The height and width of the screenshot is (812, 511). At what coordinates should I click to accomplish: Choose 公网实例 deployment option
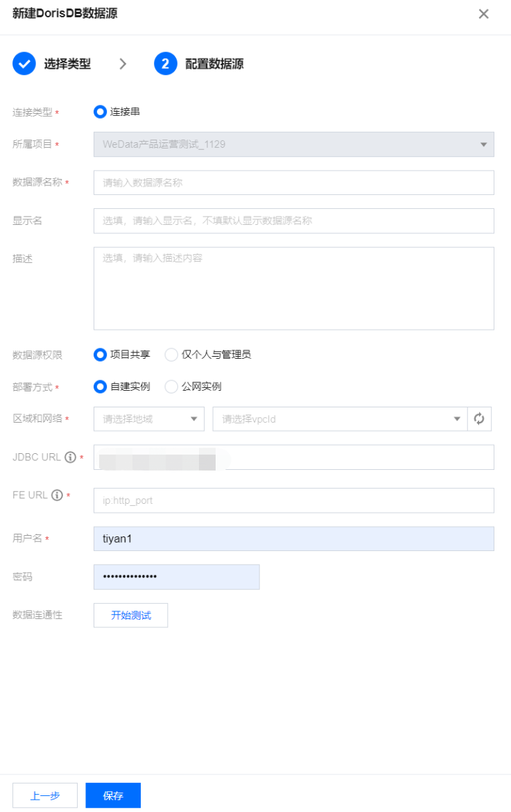coord(171,387)
